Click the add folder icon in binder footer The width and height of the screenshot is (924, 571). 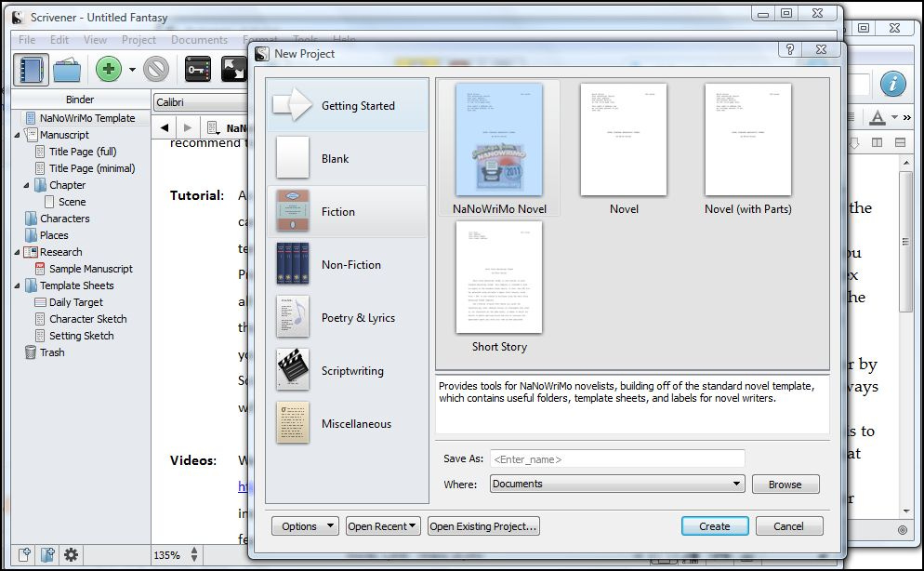point(47,554)
